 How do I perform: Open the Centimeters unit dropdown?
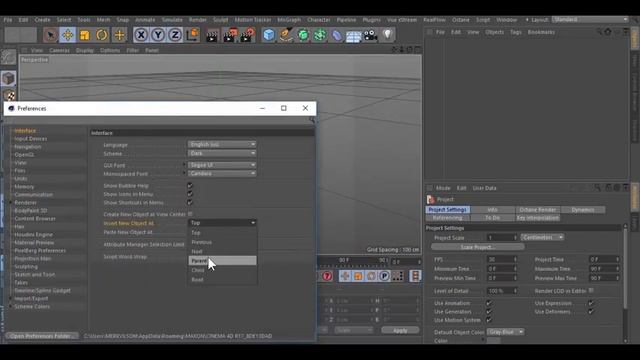pyautogui.click(x=542, y=238)
